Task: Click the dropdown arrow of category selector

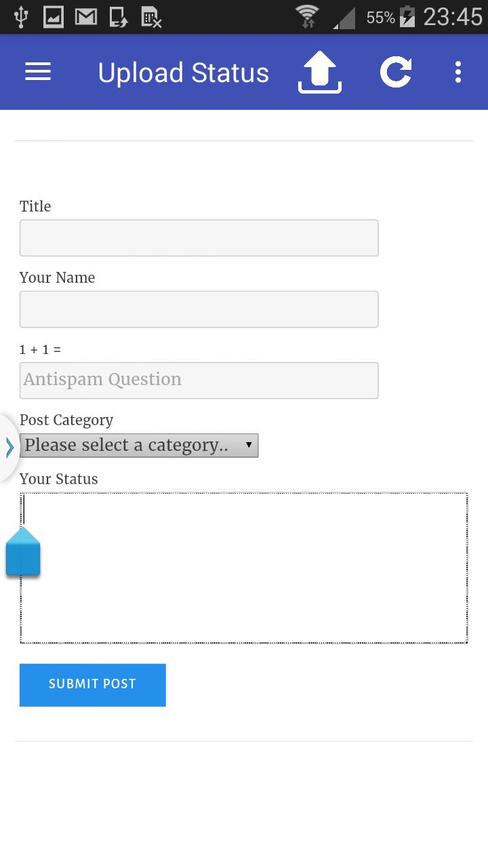Action: pos(249,446)
